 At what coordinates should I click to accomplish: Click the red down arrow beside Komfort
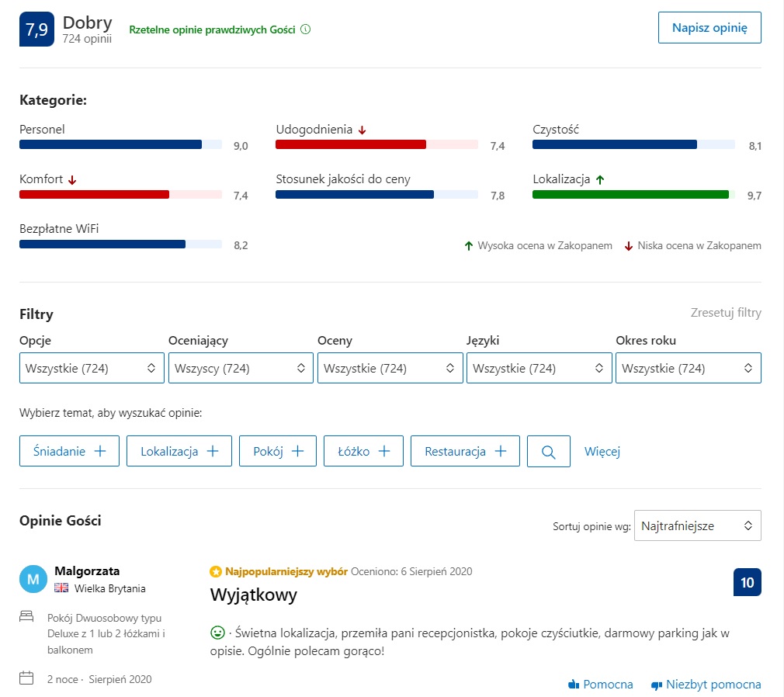tap(72, 179)
